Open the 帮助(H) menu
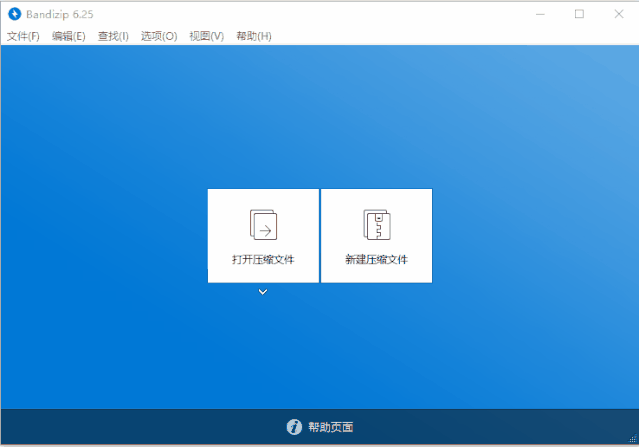639x447 pixels. click(x=254, y=36)
